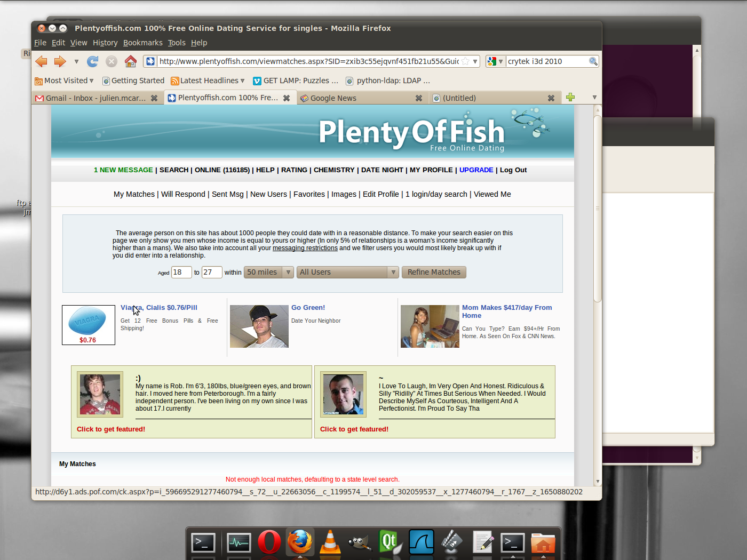747x560 pixels.
Task: Open the Mom Makes $417/day From Home link
Action: [507, 311]
